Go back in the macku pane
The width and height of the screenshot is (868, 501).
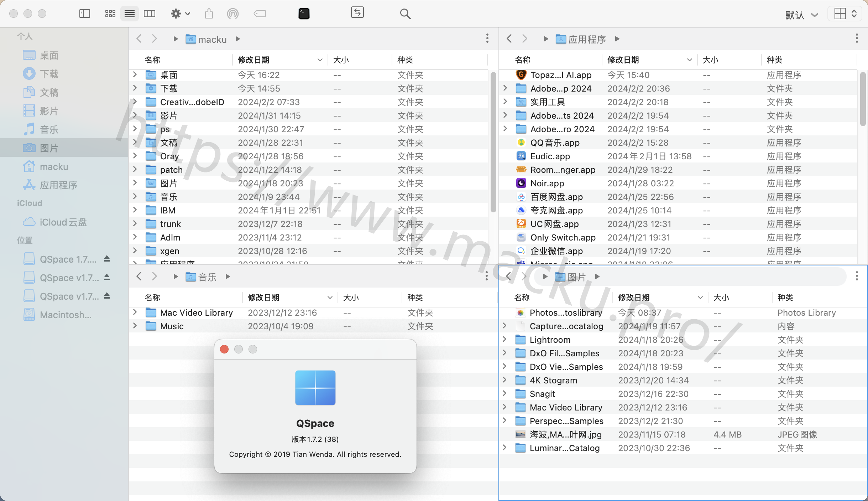coord(139,38)
